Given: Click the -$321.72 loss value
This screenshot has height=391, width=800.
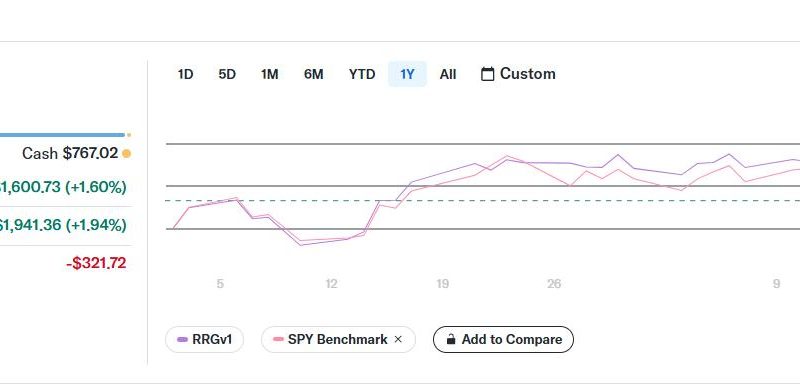Looking at the screenshot, I should [96, 263].
